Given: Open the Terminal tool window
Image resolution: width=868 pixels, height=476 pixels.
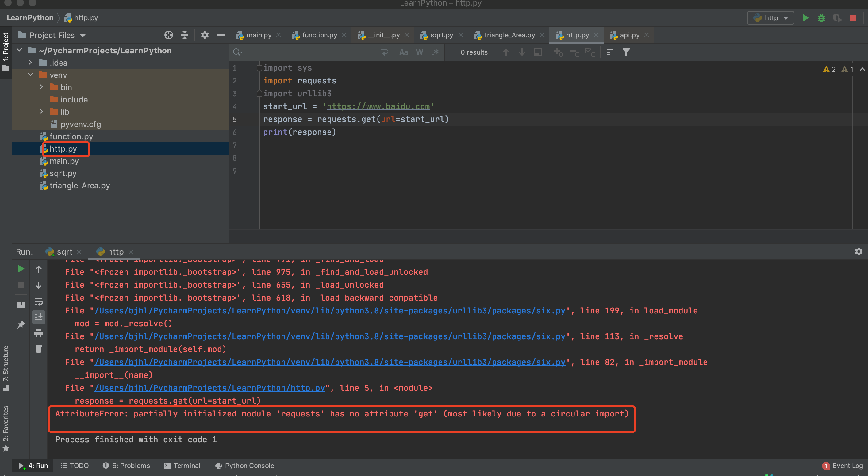Looking at the screenshot, I should [182, 466].
